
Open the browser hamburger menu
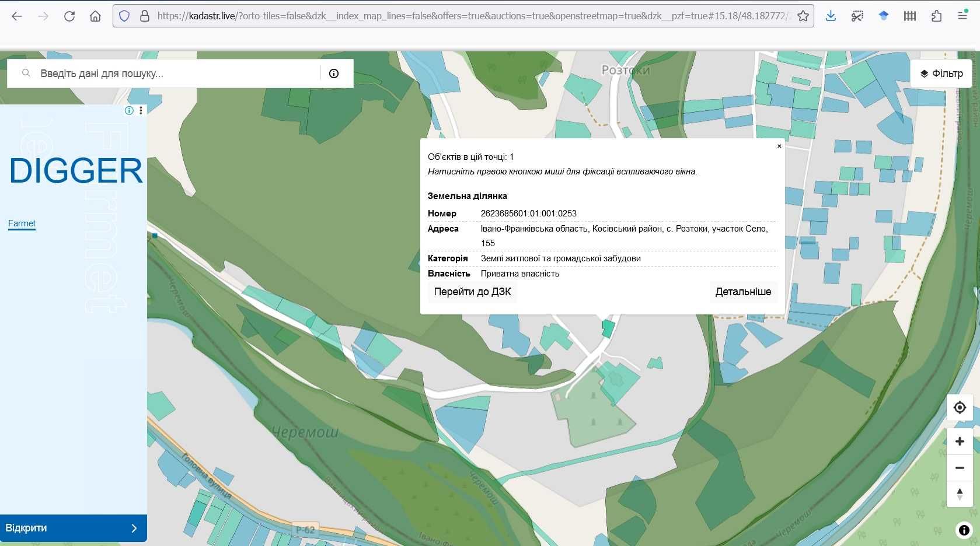[x=962, y=16]
